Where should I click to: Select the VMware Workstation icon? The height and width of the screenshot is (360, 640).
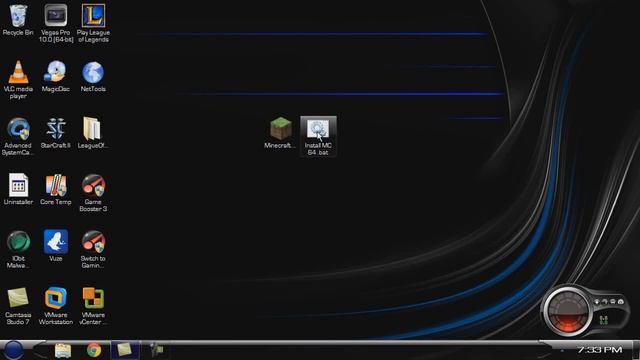pyautogui.click(x=56, y=306)
